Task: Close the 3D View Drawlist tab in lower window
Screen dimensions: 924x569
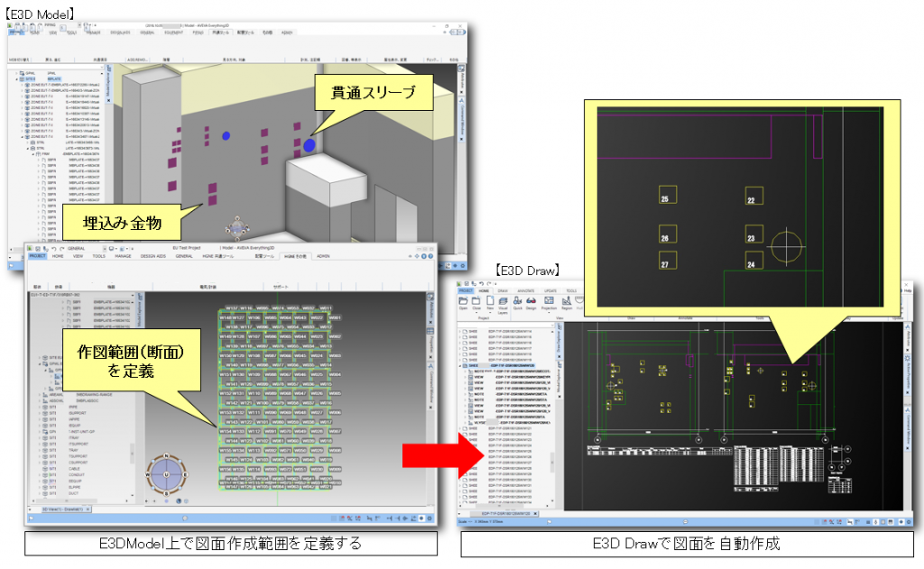Action: point(88,509)
